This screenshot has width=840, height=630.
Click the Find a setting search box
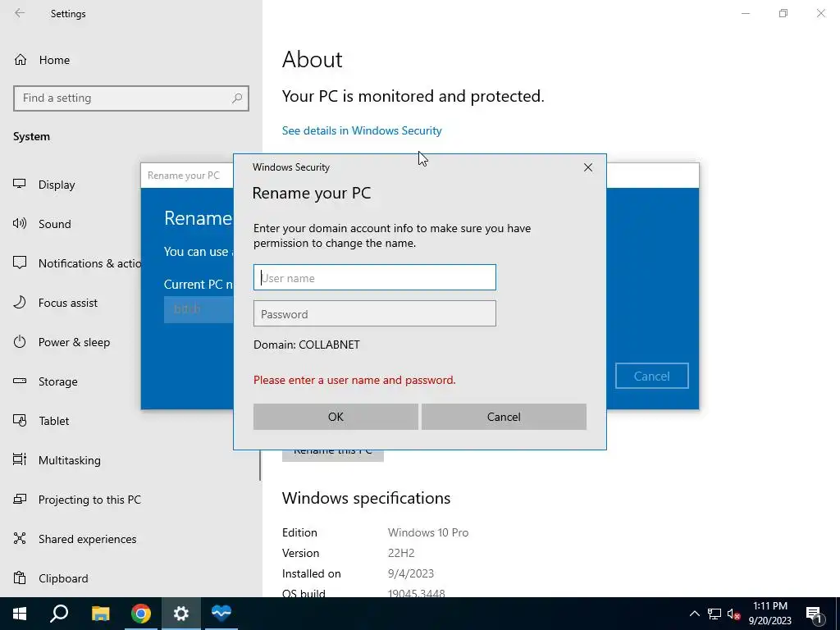(x=130, y=98)
